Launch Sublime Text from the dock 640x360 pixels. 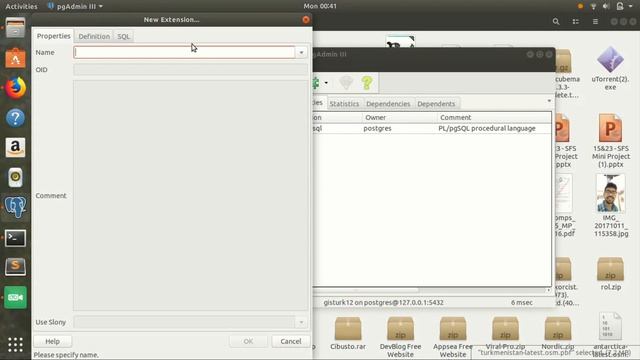[15, 267]
